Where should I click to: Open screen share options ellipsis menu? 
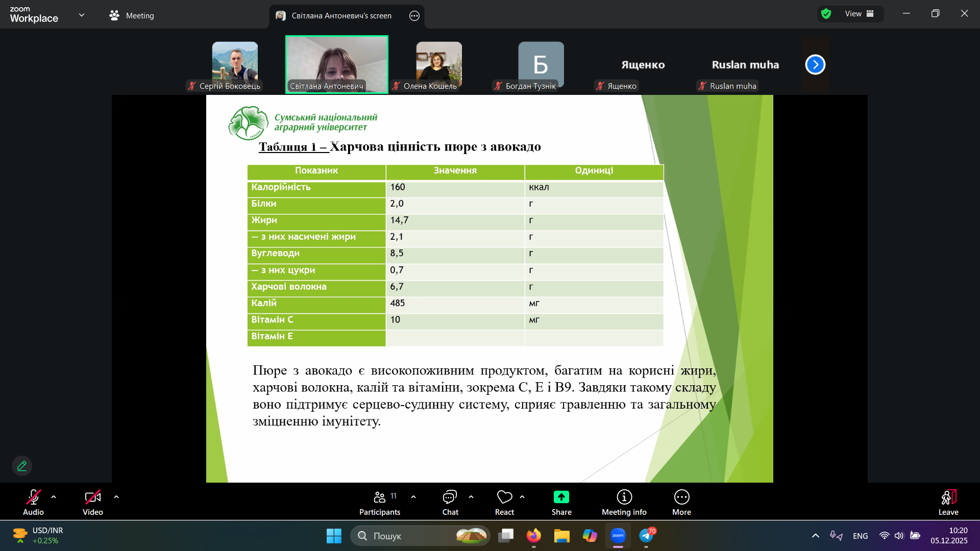(414, 16)
